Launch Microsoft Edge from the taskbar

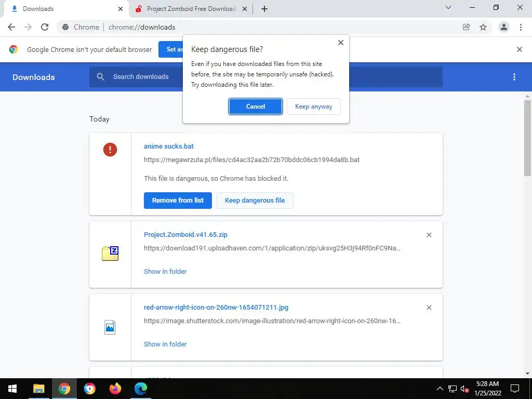pos(140,389)
